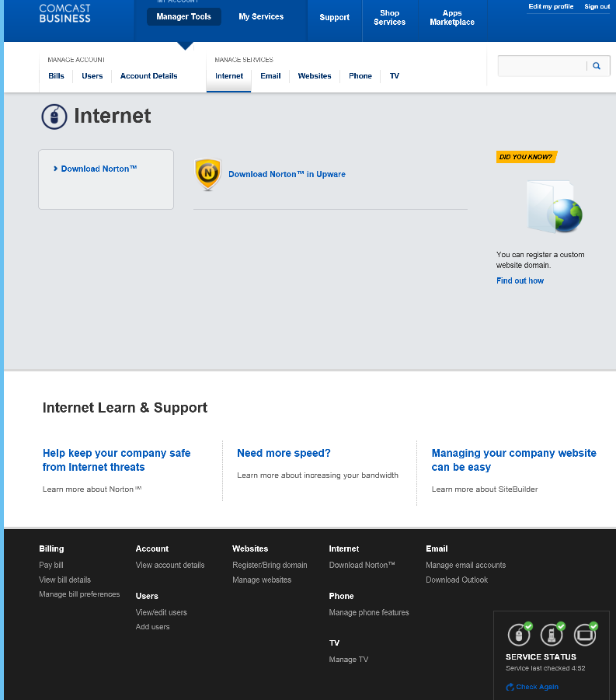Click the Internet mouse icon beside heading
Screen dimensions: 616x700
(54, 117)
